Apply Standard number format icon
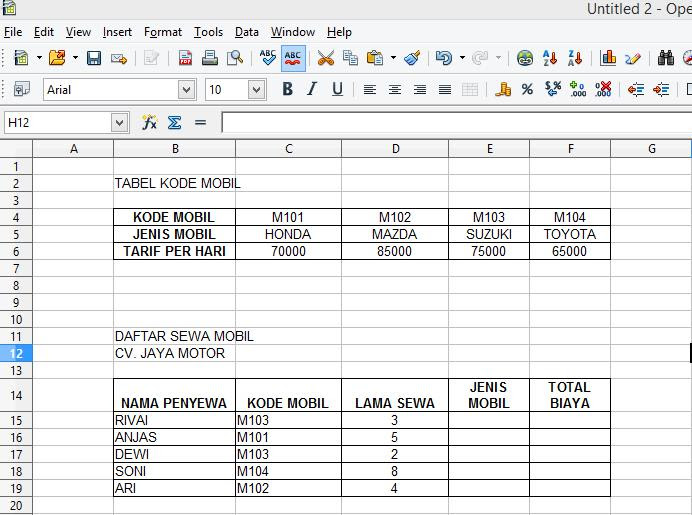This screenshot has height=515, width=692. [x=553, y=89]
